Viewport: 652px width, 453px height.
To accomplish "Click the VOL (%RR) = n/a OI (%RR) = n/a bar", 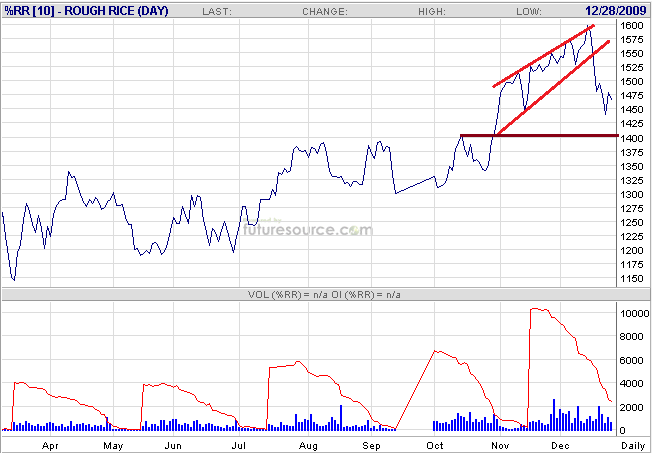I will pos(326,295).
